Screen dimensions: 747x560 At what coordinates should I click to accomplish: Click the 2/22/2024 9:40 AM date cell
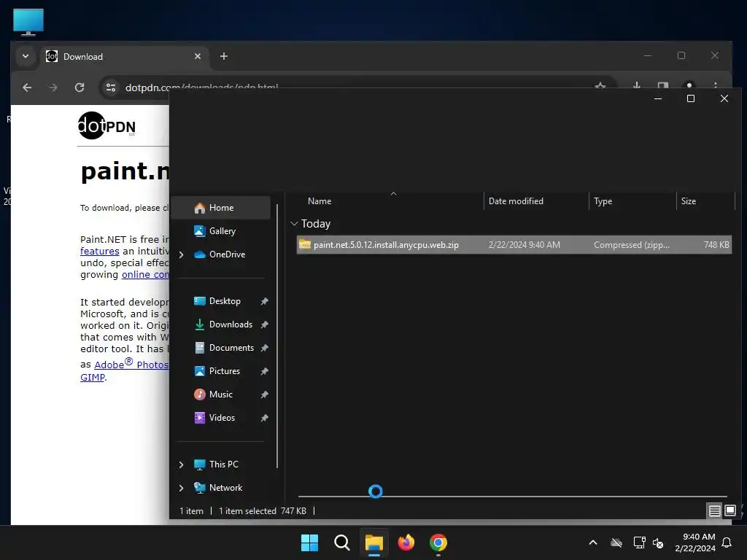(524, 245)
